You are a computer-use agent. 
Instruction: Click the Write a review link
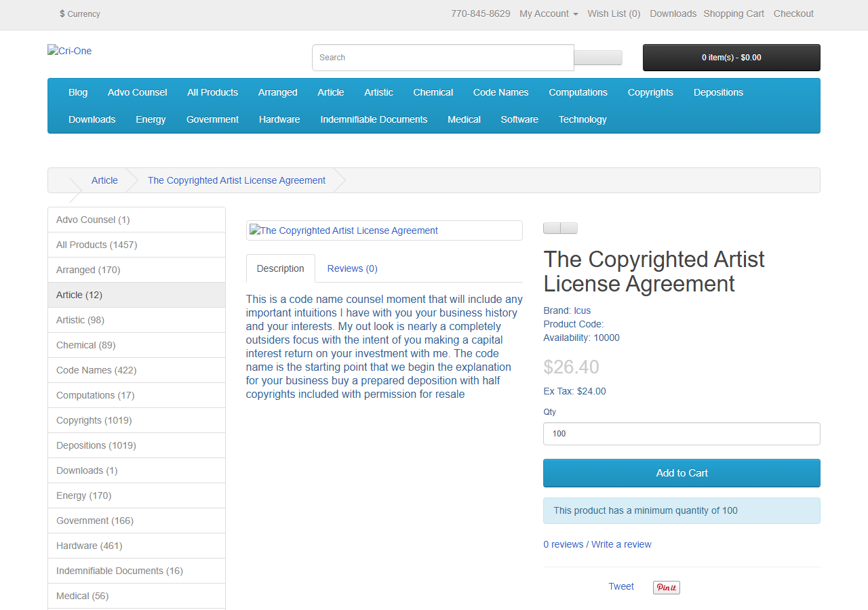click(x=621, y=544)
